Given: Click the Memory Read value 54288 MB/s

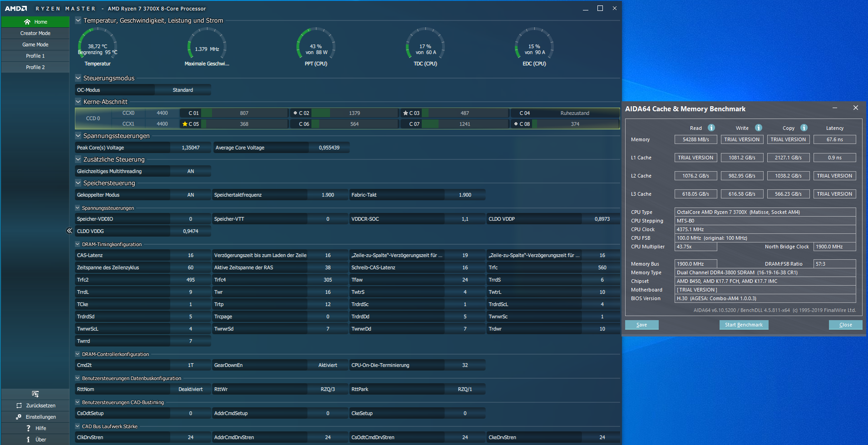Looking at the screenshot, I should (x=696, y=139).
